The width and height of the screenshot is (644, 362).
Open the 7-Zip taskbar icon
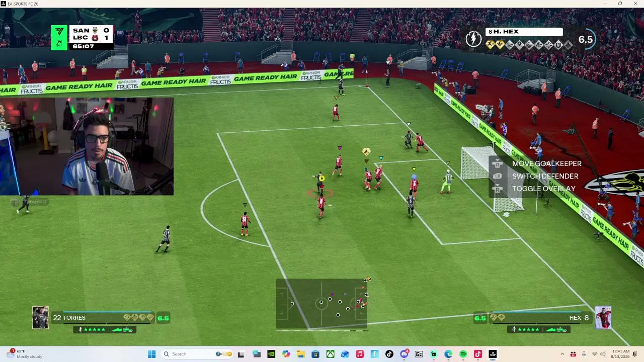coord(419,354)
